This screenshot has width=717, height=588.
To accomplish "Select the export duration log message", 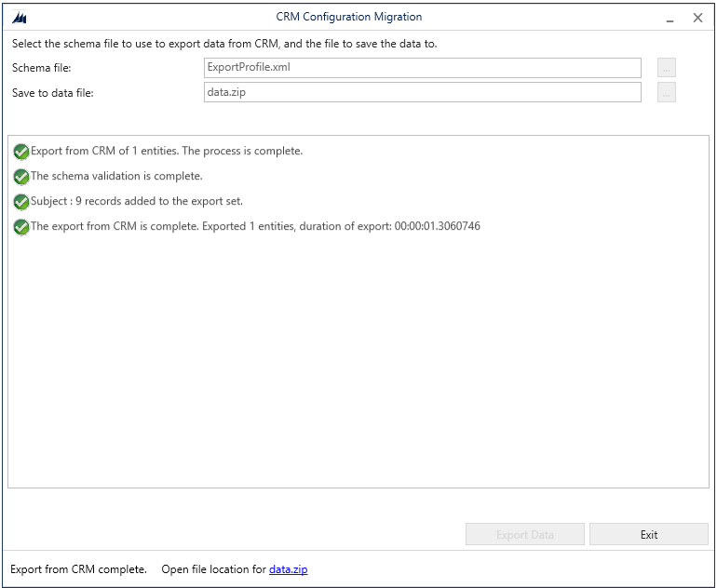I will [255, 226].
